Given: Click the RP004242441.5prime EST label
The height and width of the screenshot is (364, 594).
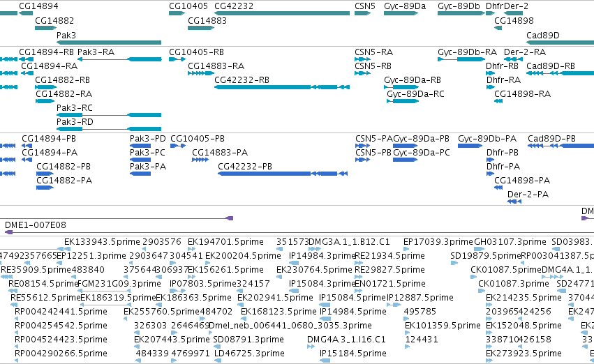Looking at the screenshot, I should coord(61,312).
